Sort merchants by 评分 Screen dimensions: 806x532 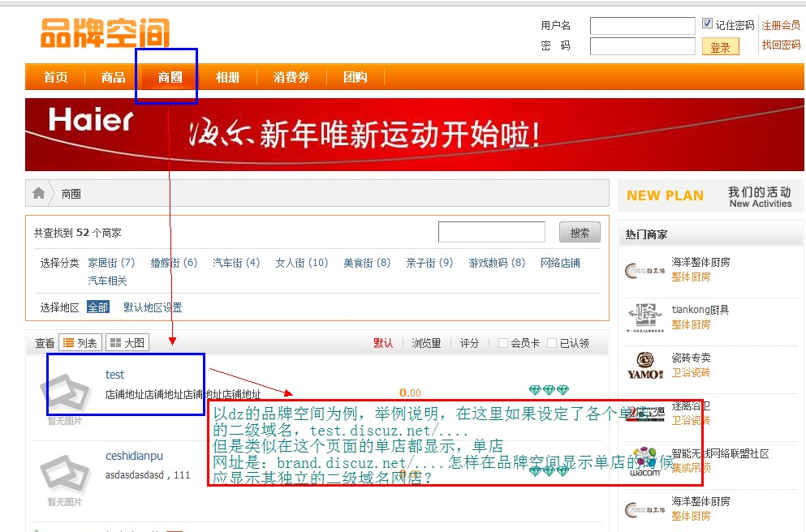coord(469,343)
